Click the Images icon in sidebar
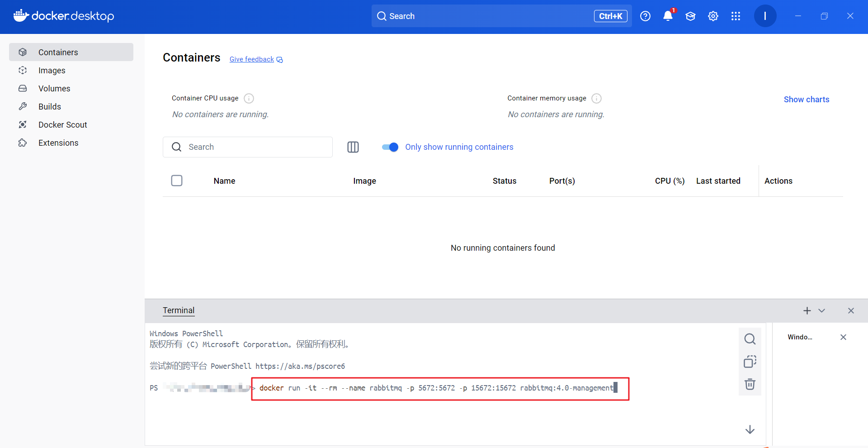This screenshot has width=868, height=448. [x=23, y=70]
